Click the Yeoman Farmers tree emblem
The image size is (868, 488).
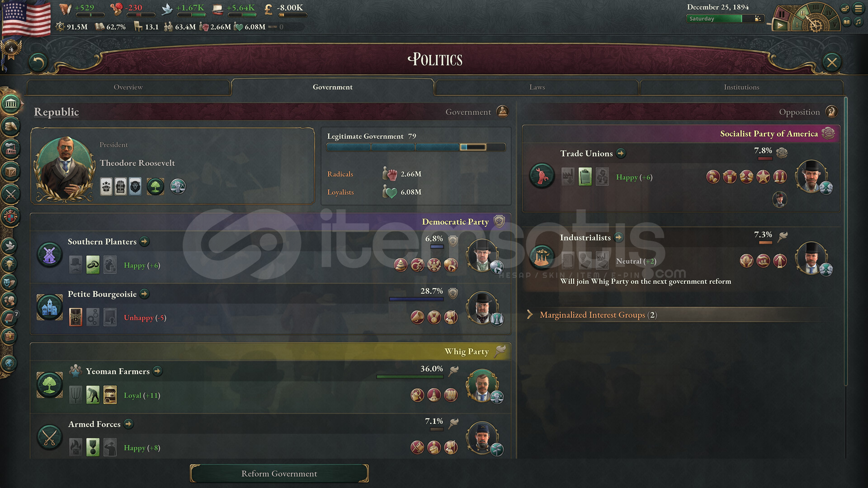(x=50, y=385)
